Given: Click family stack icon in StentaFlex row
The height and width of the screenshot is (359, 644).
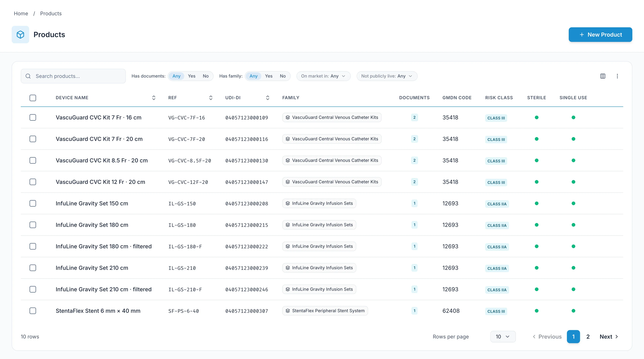Looking at the screenshot, I should coord(288,311).
